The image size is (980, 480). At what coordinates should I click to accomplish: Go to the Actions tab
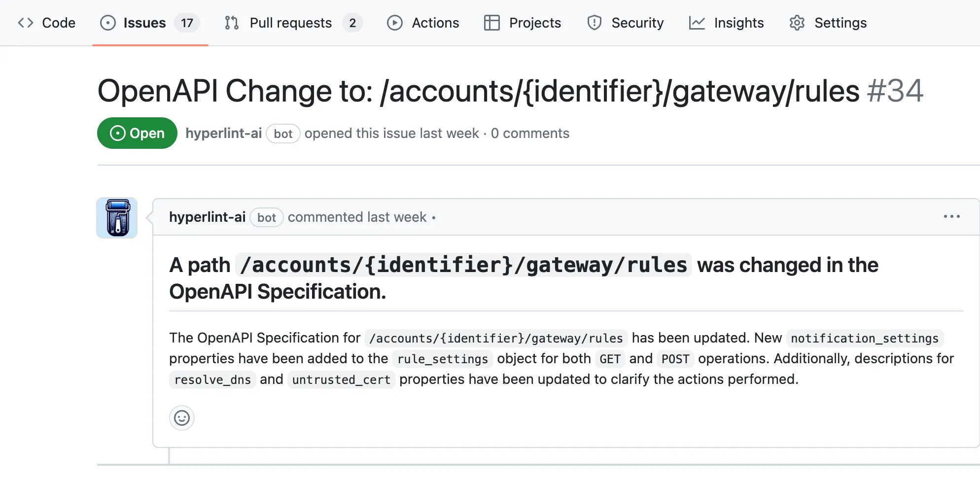tap(435, 23)
